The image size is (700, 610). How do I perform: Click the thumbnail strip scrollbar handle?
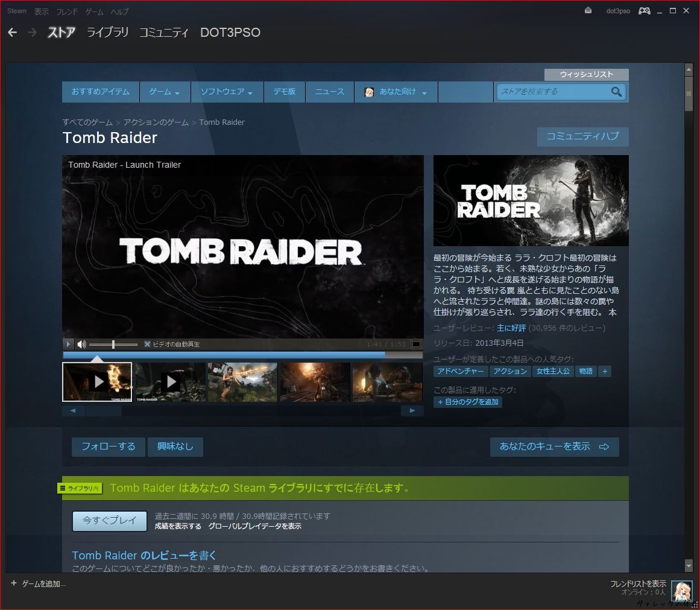103,411
